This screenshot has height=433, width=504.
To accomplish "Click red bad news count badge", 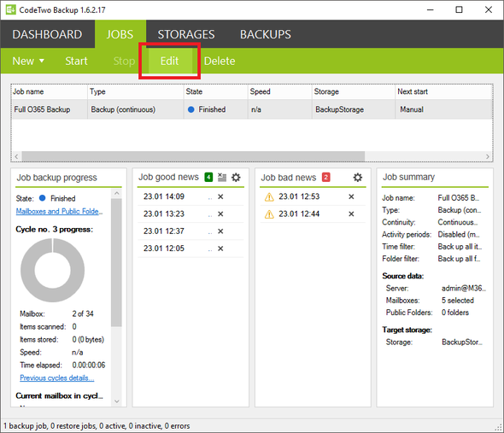I will (326, 177).
